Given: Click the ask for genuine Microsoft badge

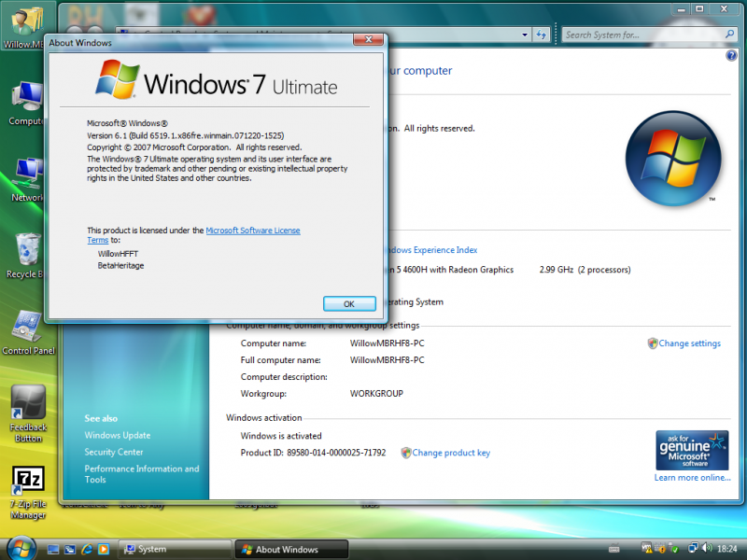Looking at the screenshot, I should tap(692, 450).
